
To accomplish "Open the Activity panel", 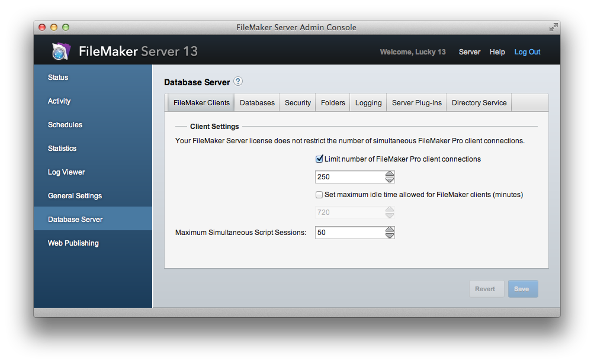I will click(59, 101).
